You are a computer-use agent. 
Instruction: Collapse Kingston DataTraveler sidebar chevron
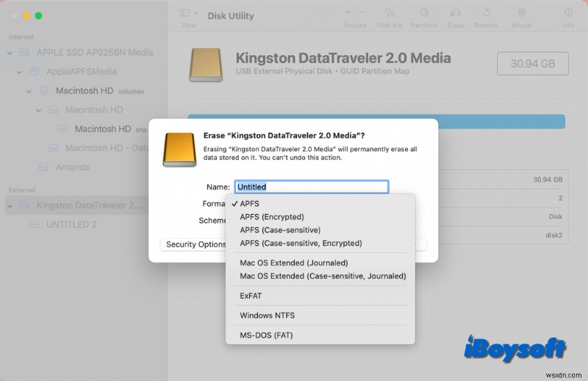coord(10,206)
